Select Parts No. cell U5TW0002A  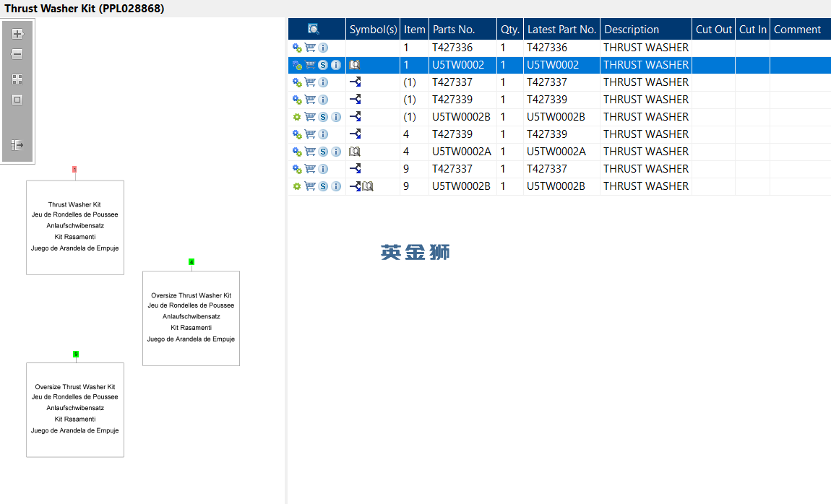coord(462,152)
